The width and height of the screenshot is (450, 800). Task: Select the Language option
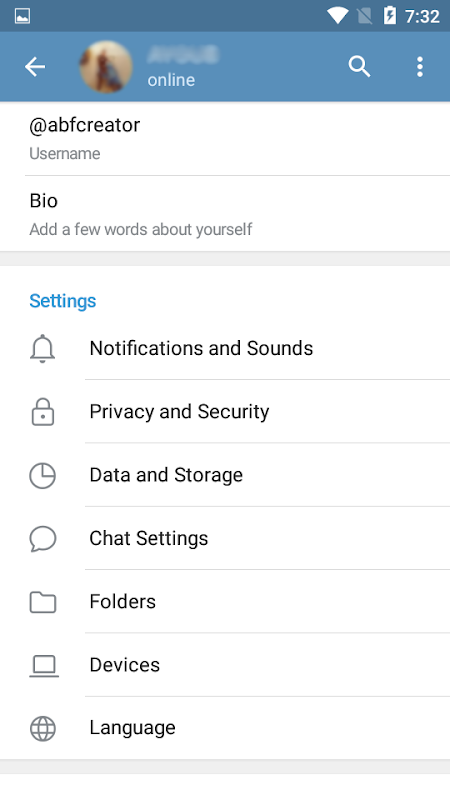pos(225,728)
